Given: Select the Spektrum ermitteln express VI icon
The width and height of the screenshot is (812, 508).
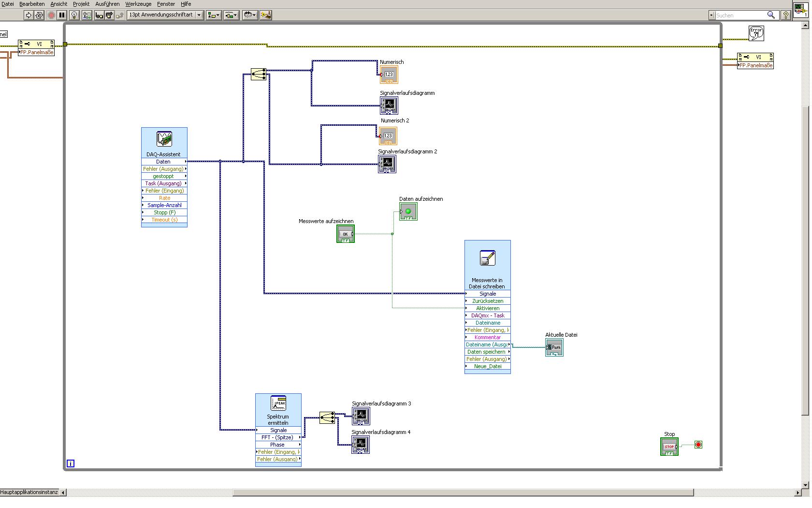Looking at the screenshot, I should (278, 403).
